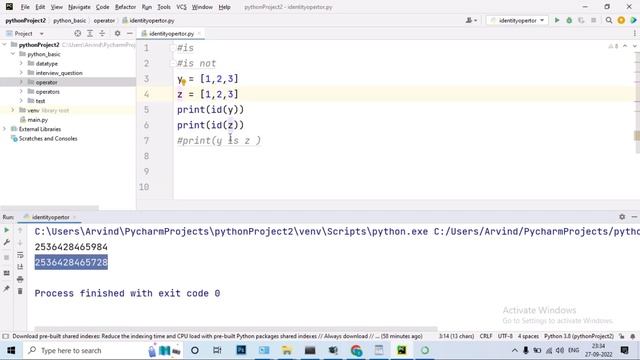Click the highlighted output 2536428465728
This screenshot has width=640, height=360.
coord(71,262)
